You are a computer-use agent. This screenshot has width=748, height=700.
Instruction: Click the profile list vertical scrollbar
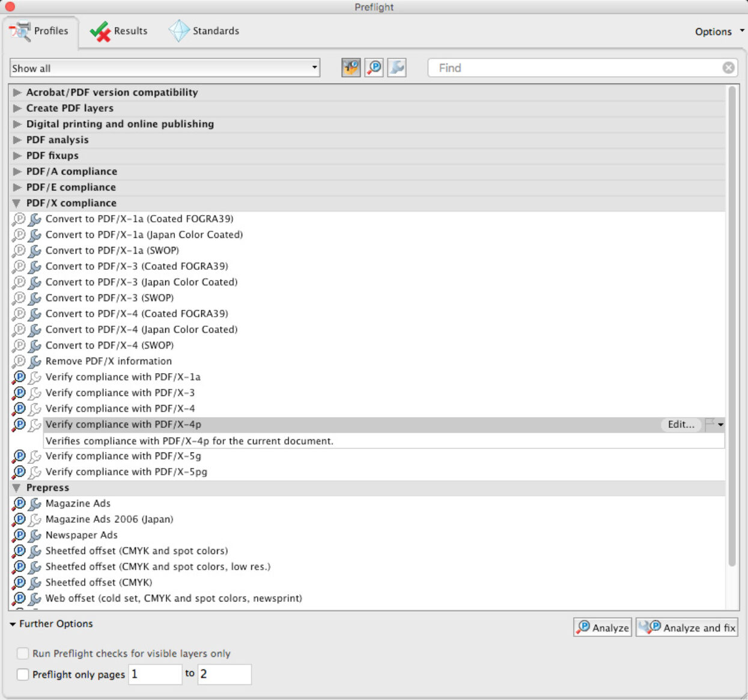[x=731, y=324]
